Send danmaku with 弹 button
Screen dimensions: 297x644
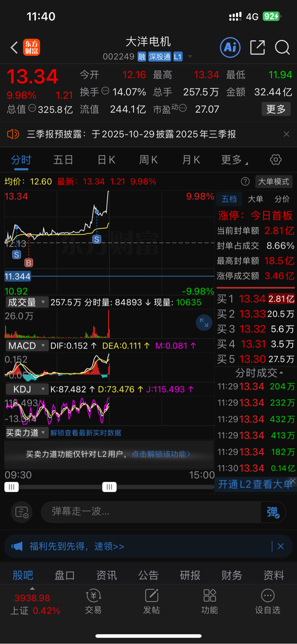273,512
